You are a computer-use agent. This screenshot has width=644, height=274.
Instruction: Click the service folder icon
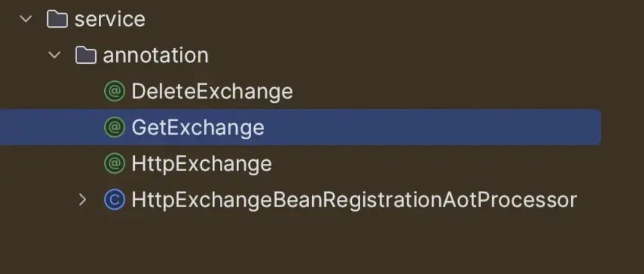point(57,19)
